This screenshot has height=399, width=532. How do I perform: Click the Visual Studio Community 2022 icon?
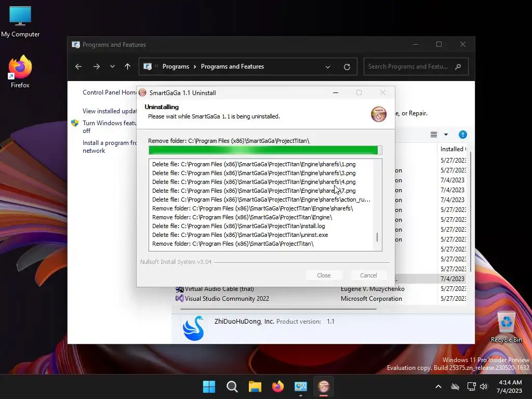click(179, 299)
